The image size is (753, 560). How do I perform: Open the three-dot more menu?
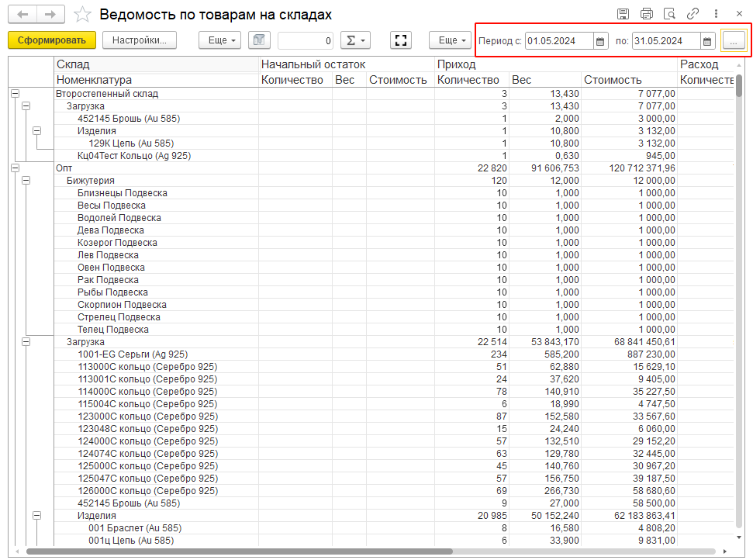[716, 14]
